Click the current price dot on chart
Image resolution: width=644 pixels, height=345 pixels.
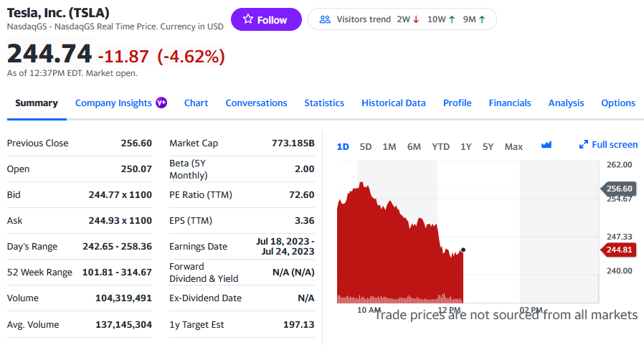[463, 250]
